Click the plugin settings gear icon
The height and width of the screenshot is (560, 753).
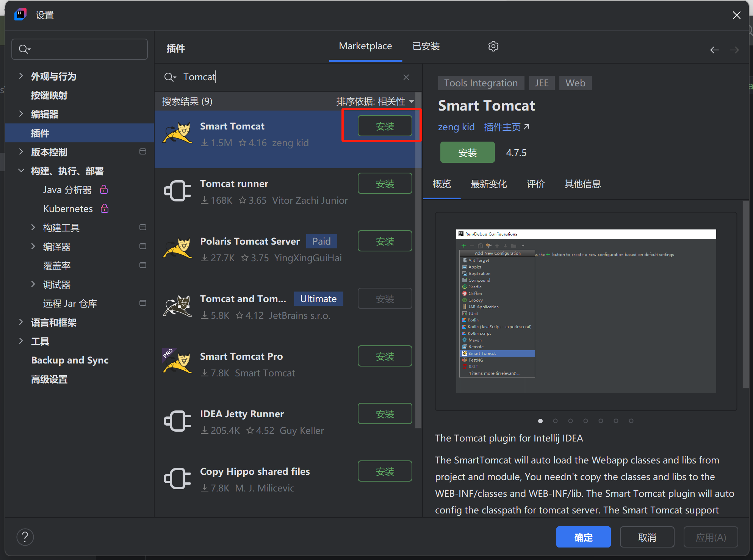(x=493, y=46)
